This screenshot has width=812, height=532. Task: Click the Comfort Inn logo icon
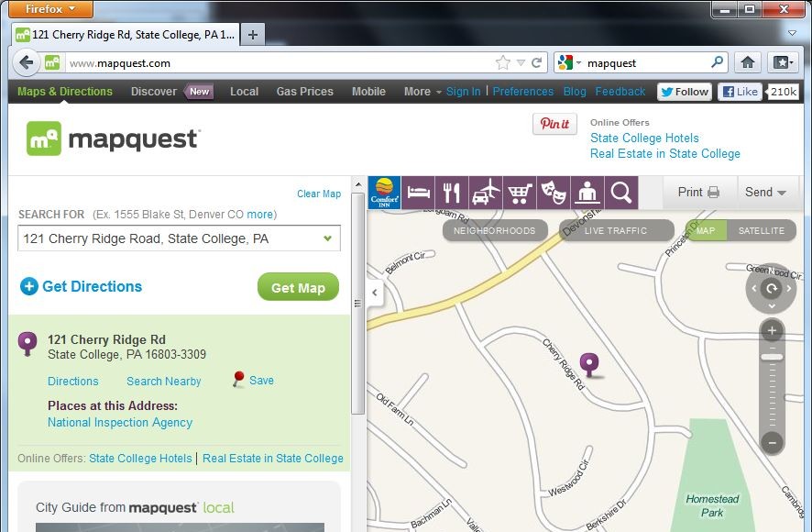click(x=384, y=193)
